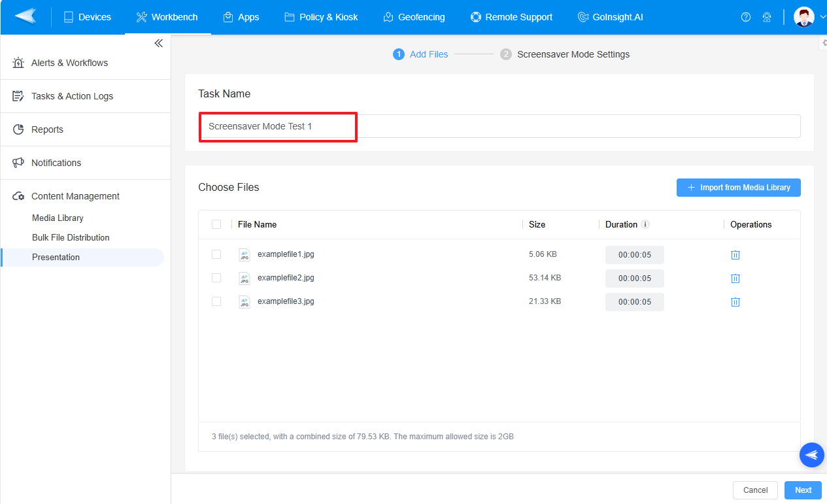The height and width of the screenshot is (504, 827).
Task: Click the Task Name input field
Action: pos(277,126)
